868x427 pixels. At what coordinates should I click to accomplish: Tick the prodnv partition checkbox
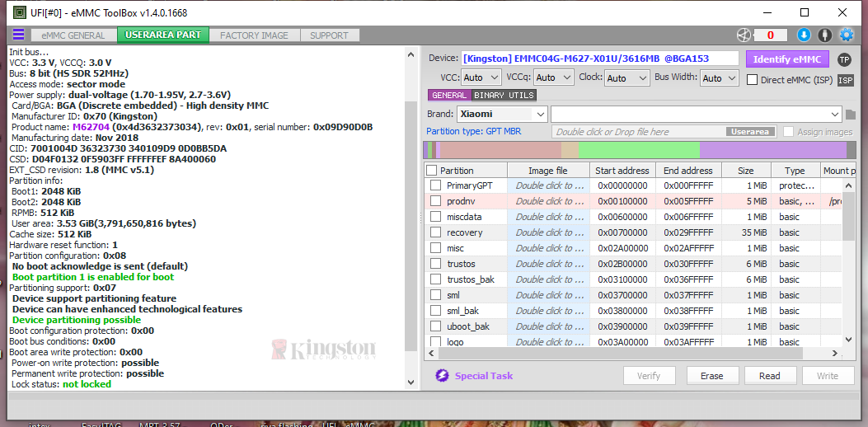pyautogui.click(x=436, y=201)
